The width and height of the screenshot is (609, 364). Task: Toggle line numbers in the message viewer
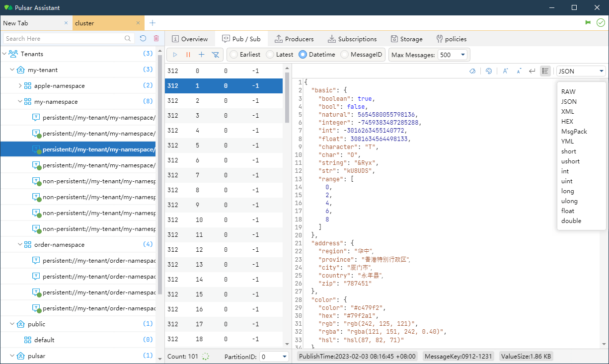[545, 71]
